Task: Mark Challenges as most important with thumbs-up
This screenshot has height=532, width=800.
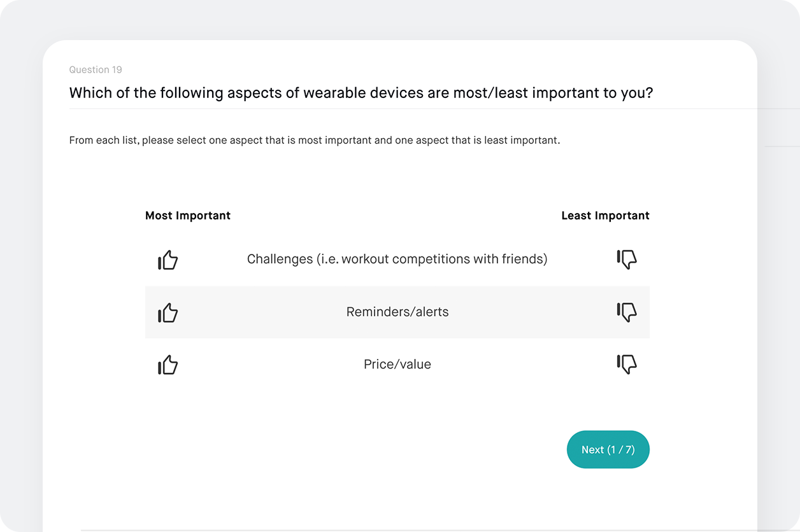Action: [x=168, y=260]
